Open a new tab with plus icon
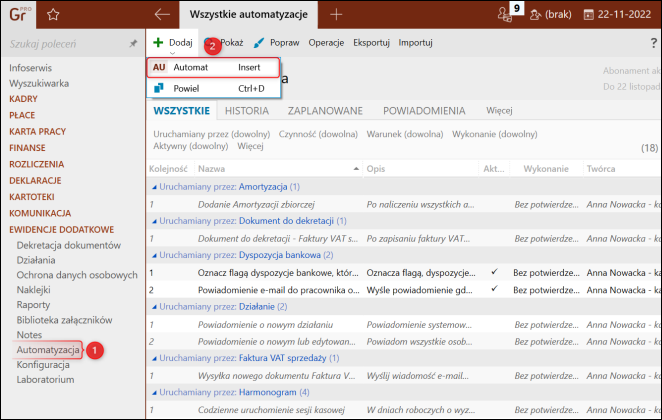The width and height of the screenshot is (662, 420). (336, 15)
